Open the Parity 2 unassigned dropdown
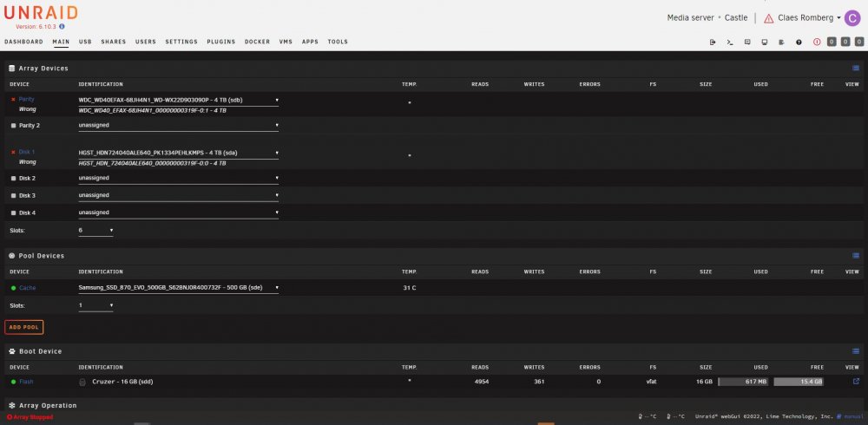Viewport: 868px width, 425px height. coord(178,126)
